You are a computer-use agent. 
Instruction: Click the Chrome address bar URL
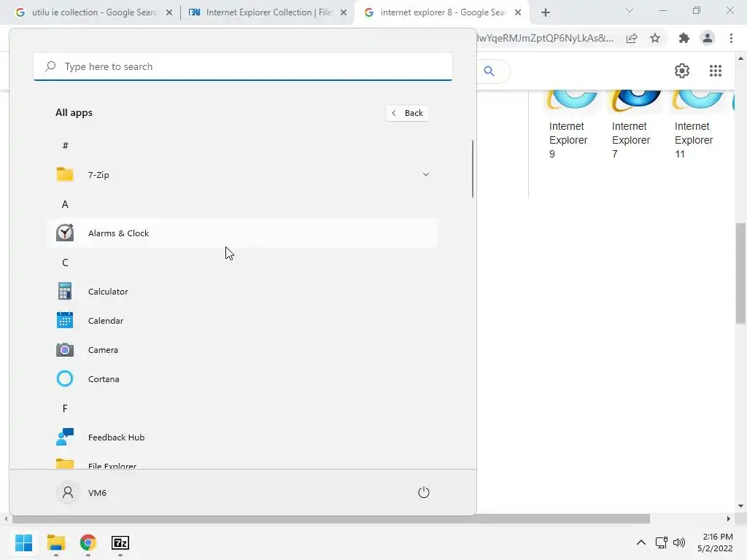click(545, 39)
